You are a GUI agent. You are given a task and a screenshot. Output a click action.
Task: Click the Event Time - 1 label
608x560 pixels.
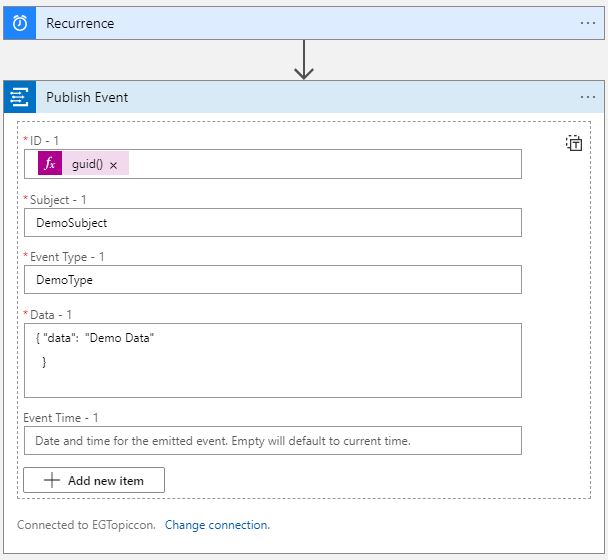click(61, 418)
